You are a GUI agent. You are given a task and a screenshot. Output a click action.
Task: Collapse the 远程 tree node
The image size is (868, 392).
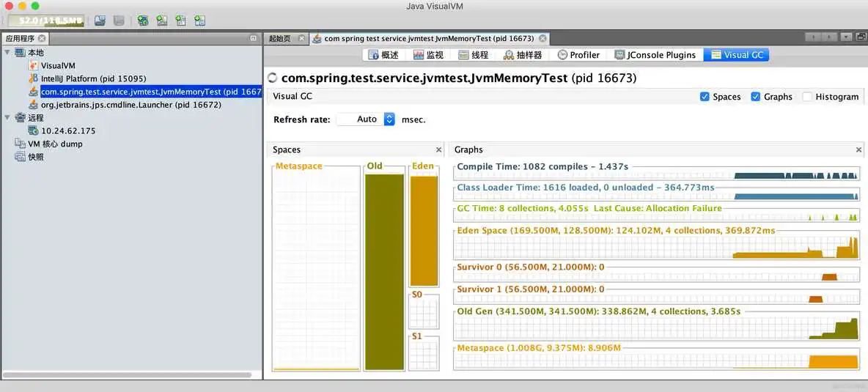coord(7,117)
